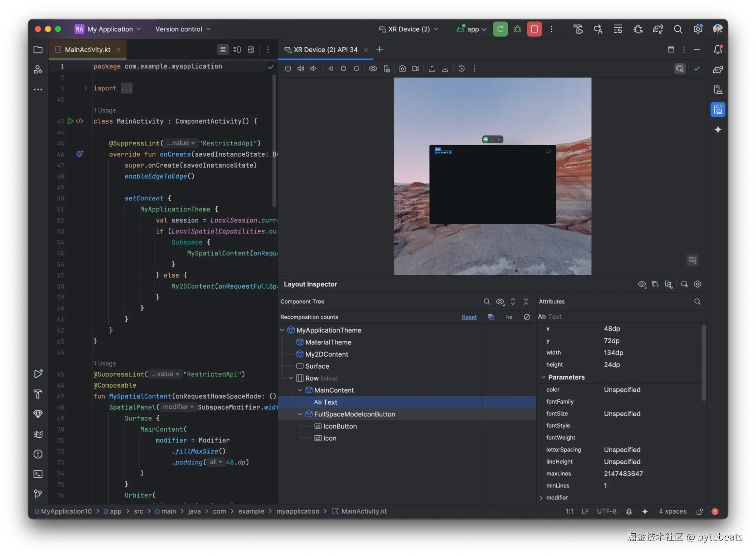Reset the recomposition counts
This screenshot has width=756, height=556.
pos(469,317)
